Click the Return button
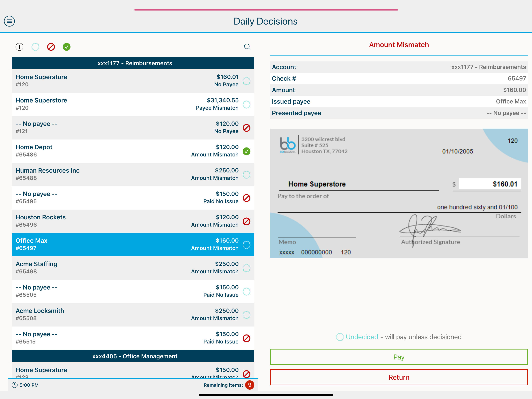The image size is (532, 399). pyautogui.click(x=399, y=377)
